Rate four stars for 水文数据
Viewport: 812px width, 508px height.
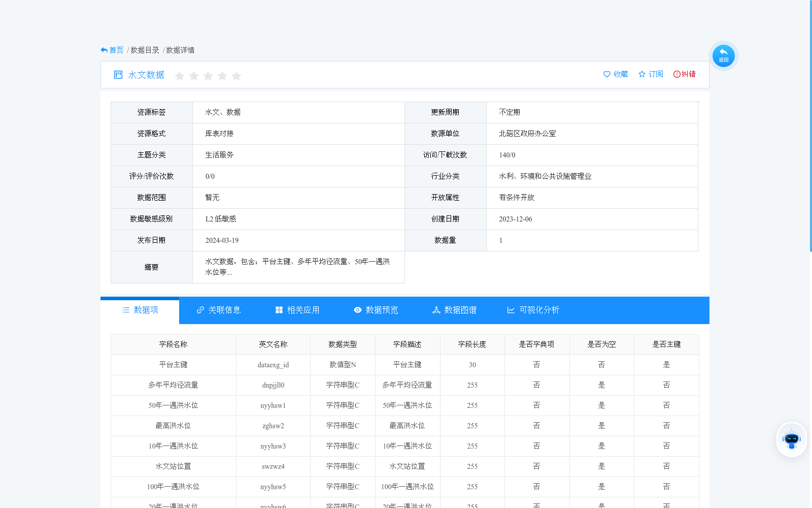(222, 76)
